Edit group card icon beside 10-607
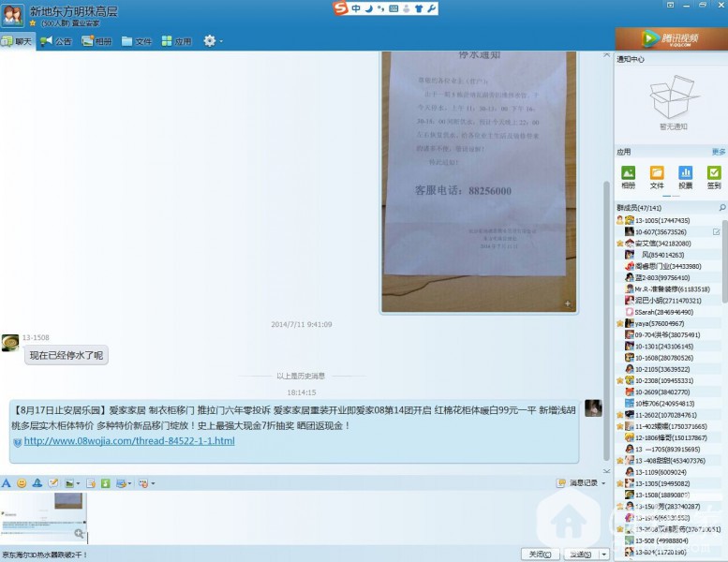This screenshot has width=728, height=562. pos(716,231)
